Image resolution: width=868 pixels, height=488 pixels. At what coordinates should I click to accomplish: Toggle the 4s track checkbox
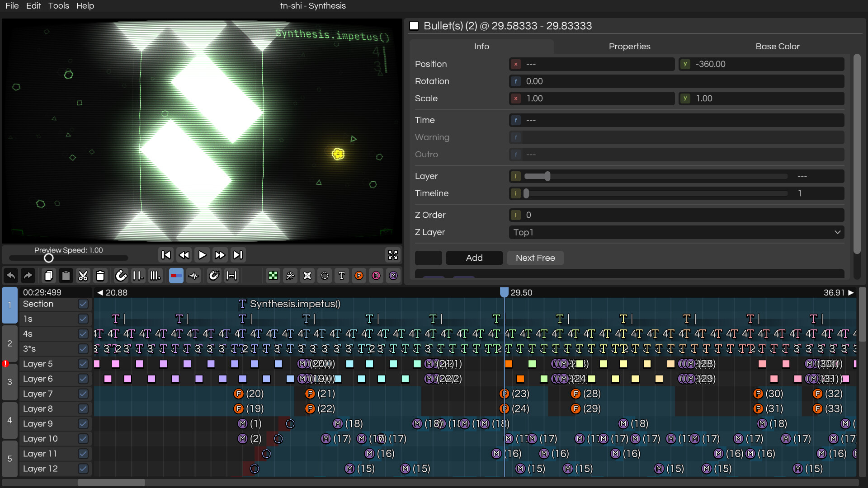point(83,334)
